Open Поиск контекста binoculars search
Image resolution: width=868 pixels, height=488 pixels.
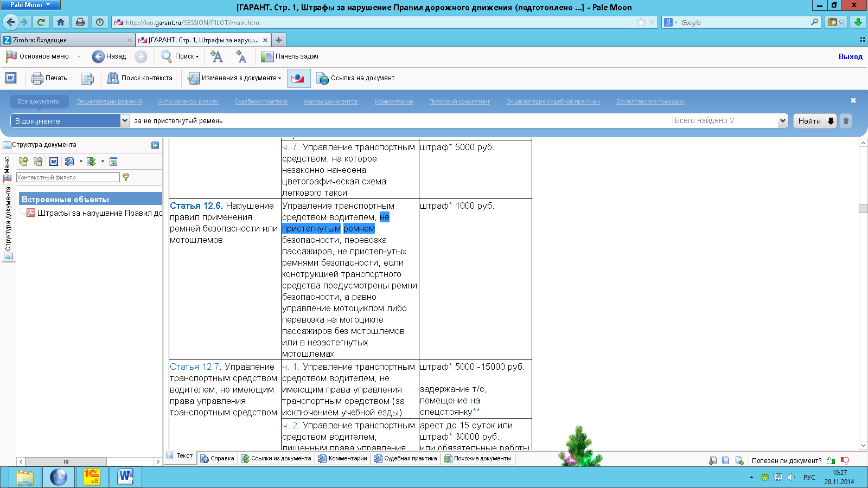click(142, 78)
